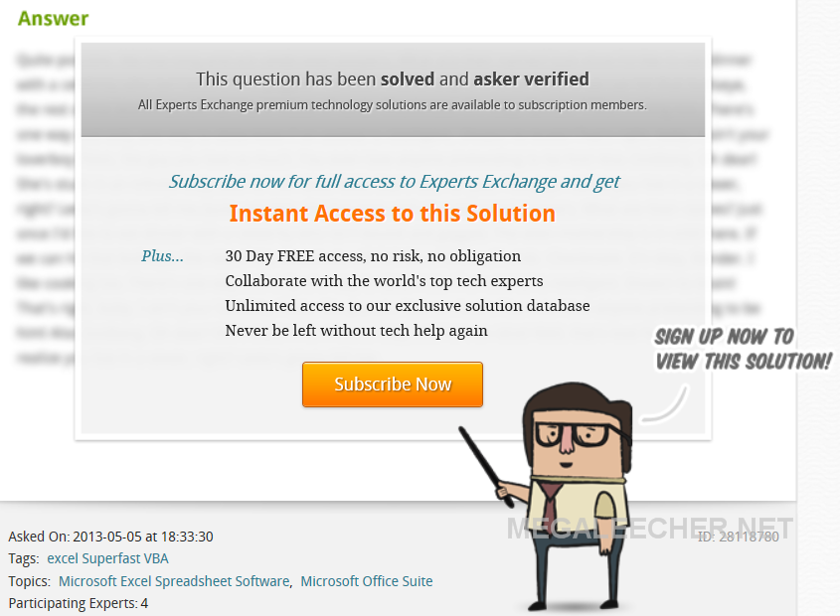The height and width of the screenshot is (616, 840).
Task: Click the '30 Day FREE access' benefit line
Action: (373, 256)
